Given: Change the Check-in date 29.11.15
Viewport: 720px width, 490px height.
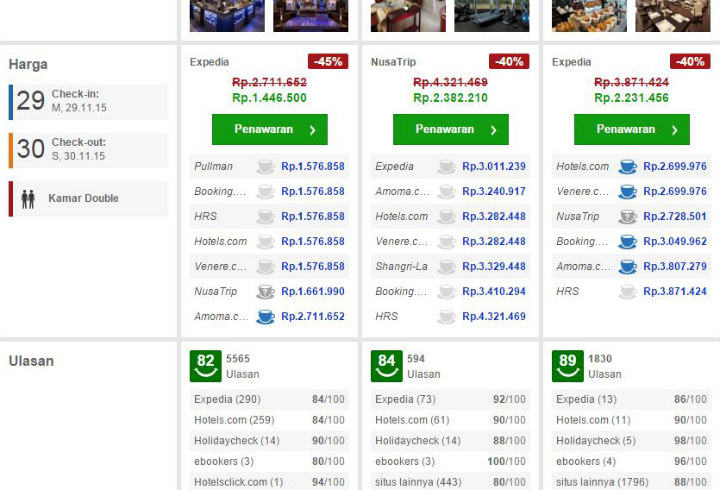Looking at the screenshot, I should [88, 101].
